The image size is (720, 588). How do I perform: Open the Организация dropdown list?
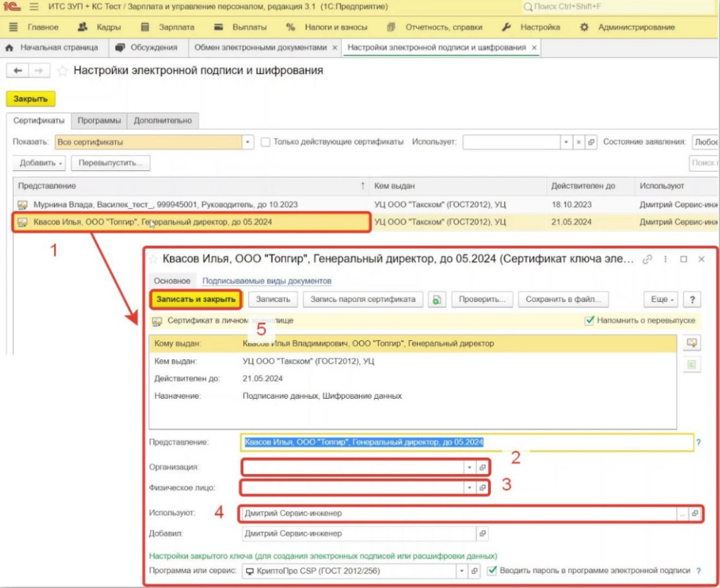[x=469, y=467]
